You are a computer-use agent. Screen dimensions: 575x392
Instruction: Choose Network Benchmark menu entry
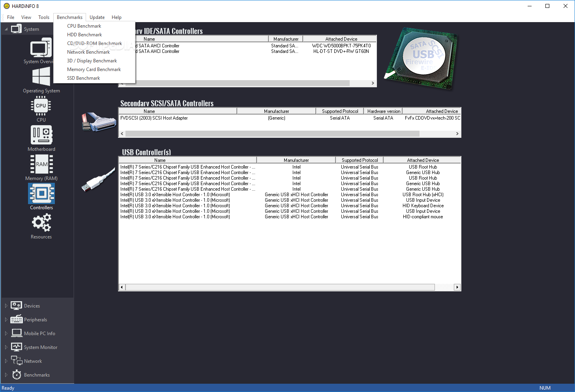pos(94,52)
